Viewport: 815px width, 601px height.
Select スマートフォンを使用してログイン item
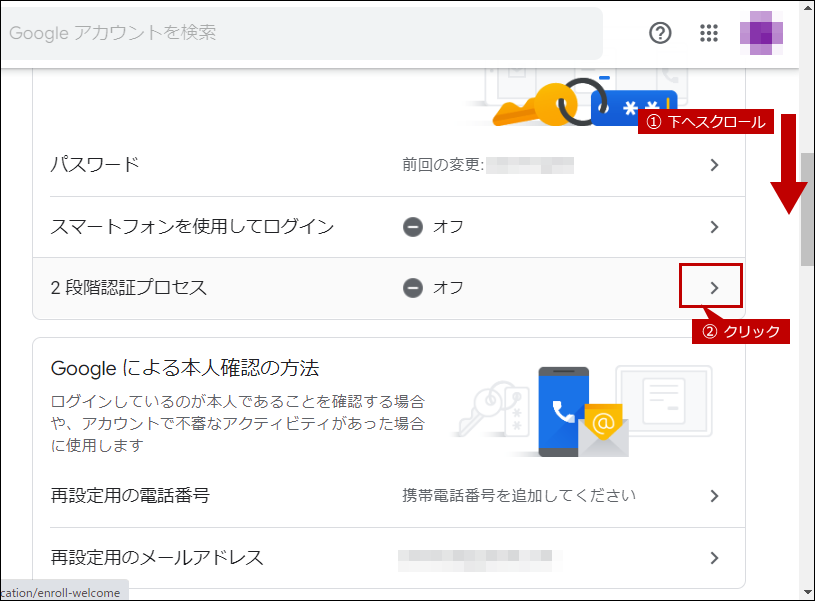click(x=389, y=227)
